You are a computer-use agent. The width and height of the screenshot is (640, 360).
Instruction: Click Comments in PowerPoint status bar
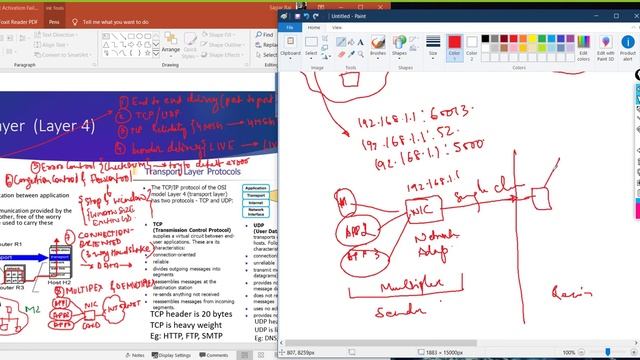click(x=213, y=355)
